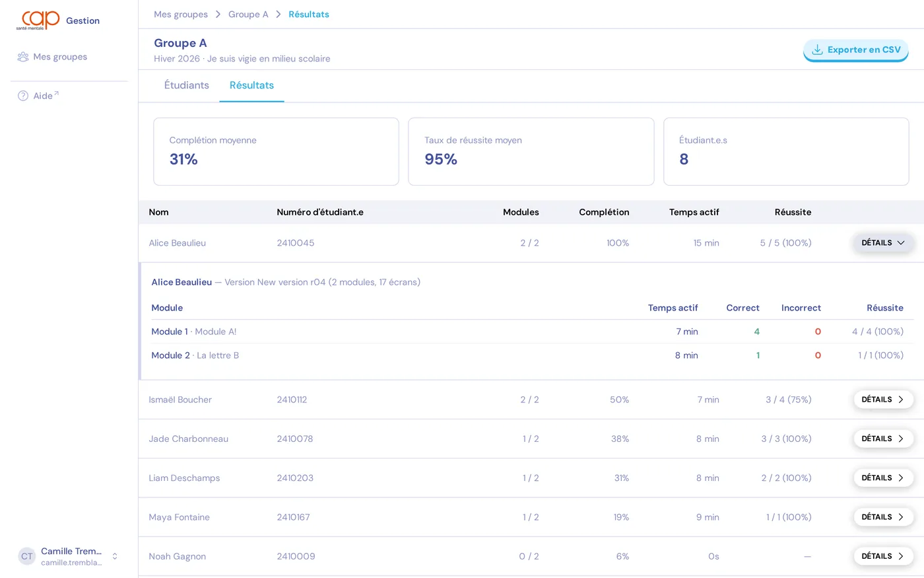
Task: Click the main table's Temps actif column header
Action: (x=694, y=212)
